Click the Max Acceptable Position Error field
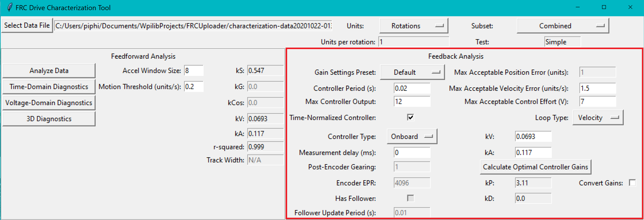Image resolution: width=644 pixels, height=220 pixels. coord(597,72)
